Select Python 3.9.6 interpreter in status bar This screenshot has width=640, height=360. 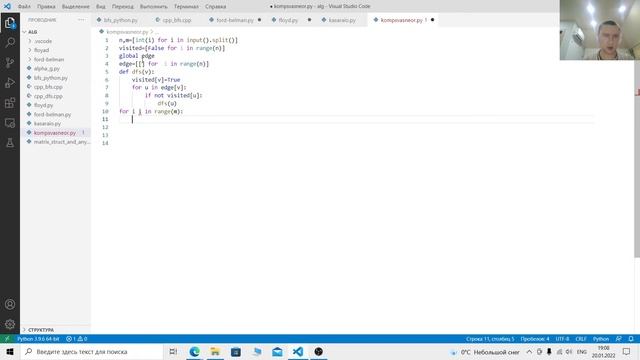pos(38,339)
